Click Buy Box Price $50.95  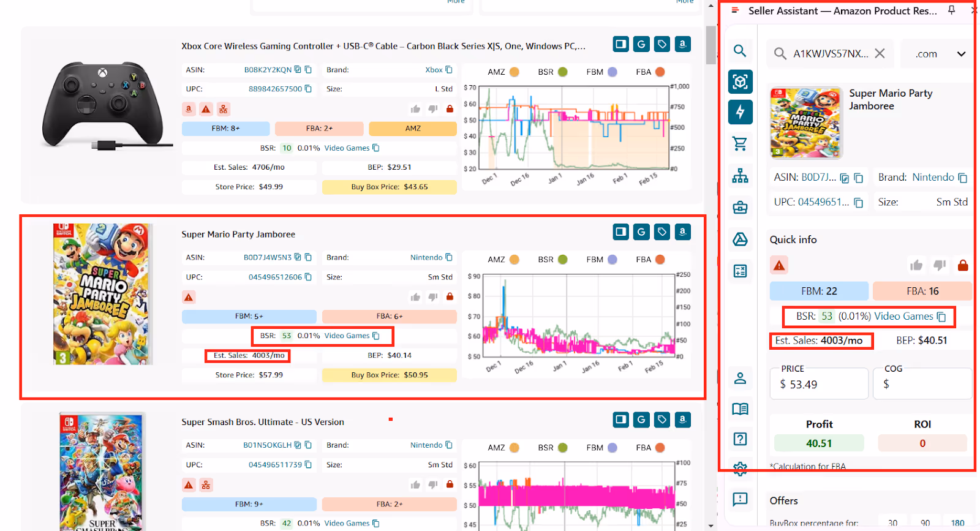pyautogui.click(x=390, y=375)
